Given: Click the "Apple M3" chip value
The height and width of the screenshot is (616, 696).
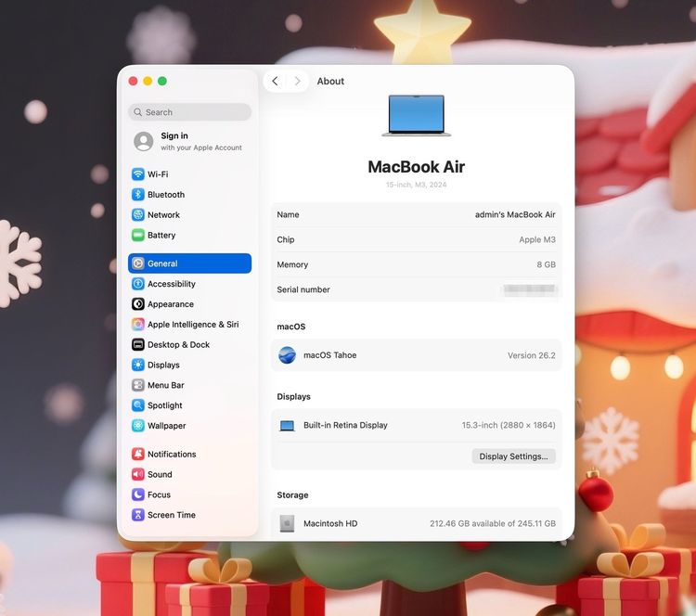Looking at the screenshot, I should point(537,239).
